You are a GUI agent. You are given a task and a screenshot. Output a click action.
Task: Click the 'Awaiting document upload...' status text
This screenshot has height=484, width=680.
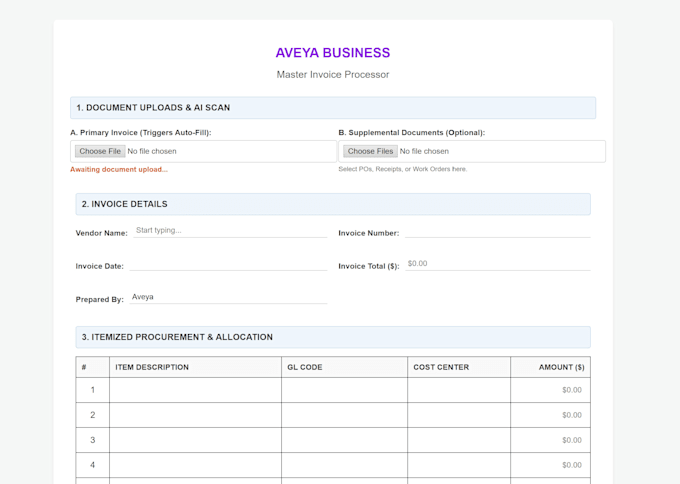119,169
